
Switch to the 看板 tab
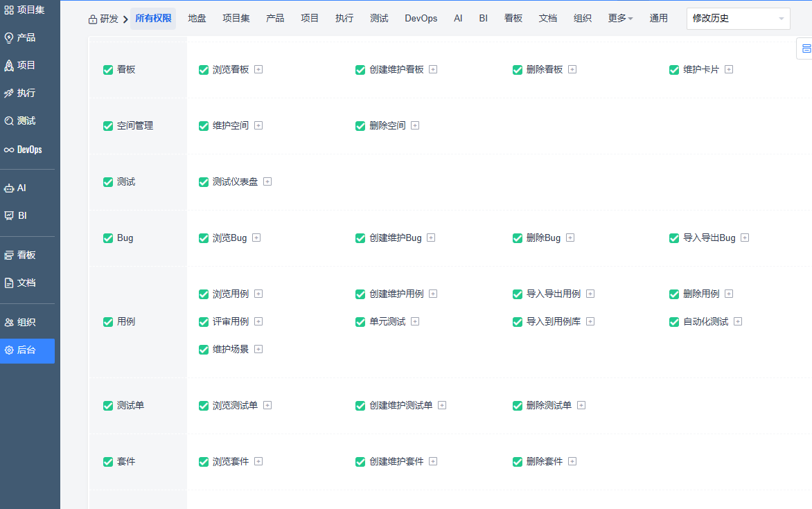(513, 19)
